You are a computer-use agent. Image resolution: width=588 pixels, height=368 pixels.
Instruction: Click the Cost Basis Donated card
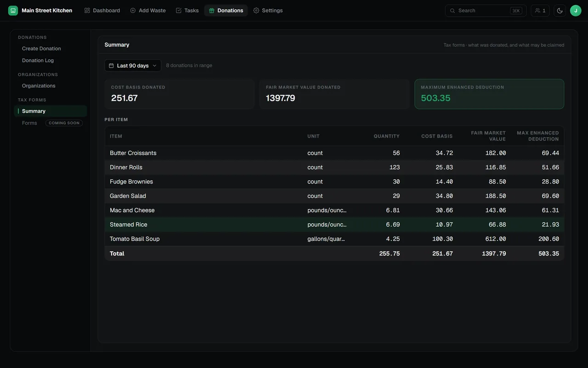pos(179,94)
